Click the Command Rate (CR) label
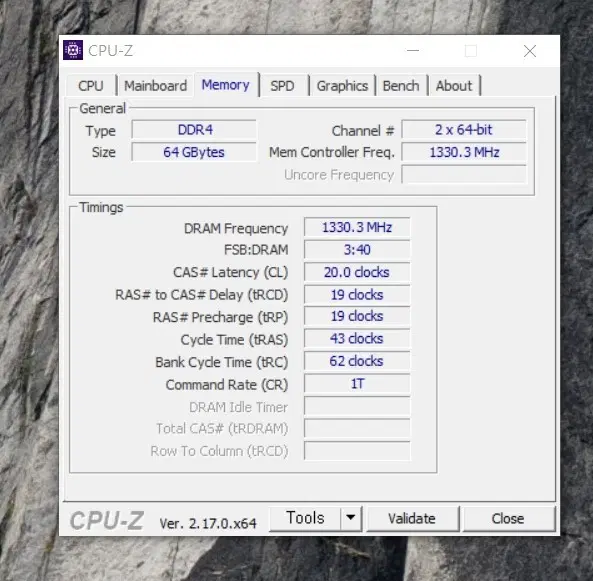 click(227, 385)
